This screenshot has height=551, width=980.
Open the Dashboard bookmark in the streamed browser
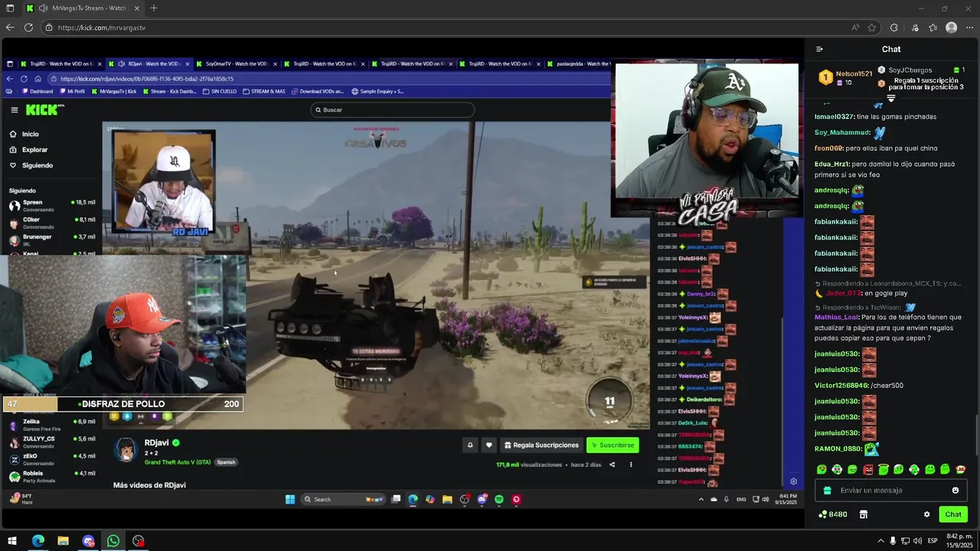[36, 91]
